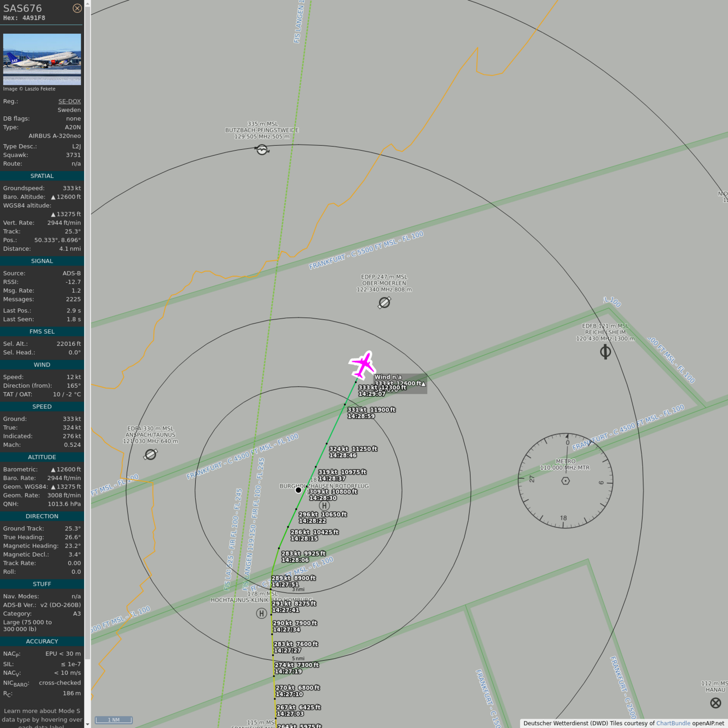The height and width of the screenshot is (728, 728).
Task: Click the Hanau crossed-circle airfield icon
Action: coord(715,703)
